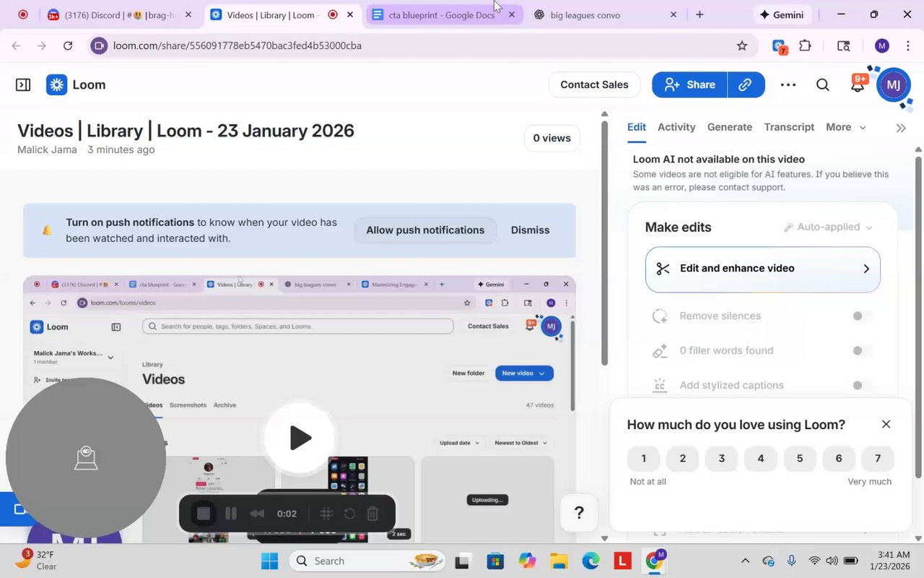This screenshot has height=578, width=924.
Task: Toggle the Add stylized captions switch
Action: click(863, 385)
